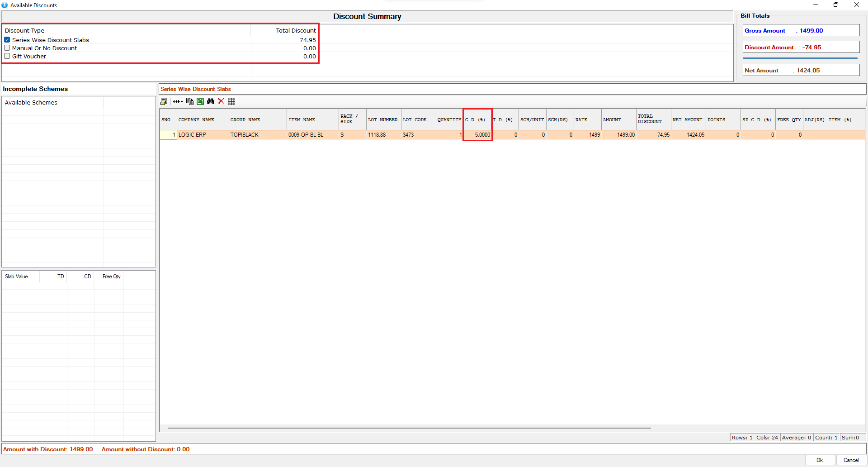Enable the Manual Or No Discount checkbox
This screenshot has height=467, width=868.
[7, 48]
